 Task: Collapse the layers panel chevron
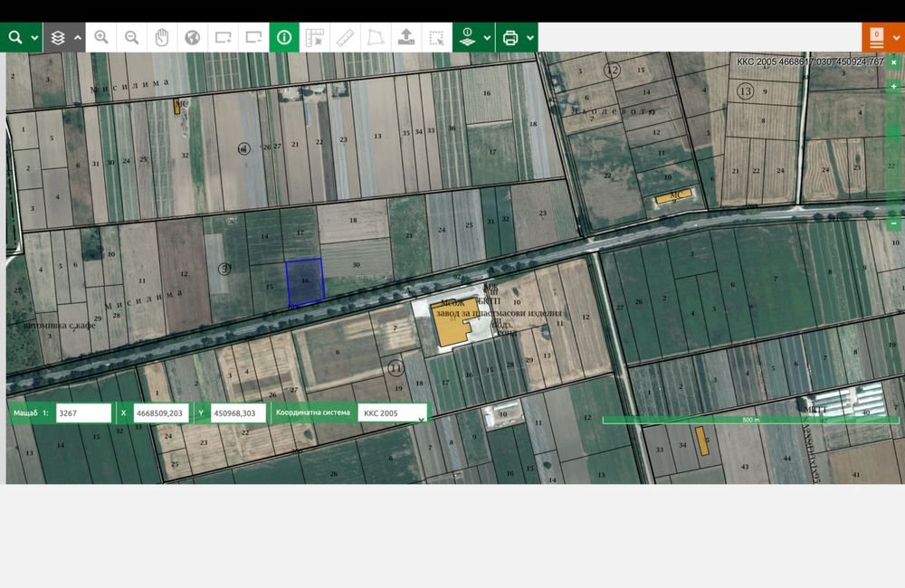(x=78, y=37)
